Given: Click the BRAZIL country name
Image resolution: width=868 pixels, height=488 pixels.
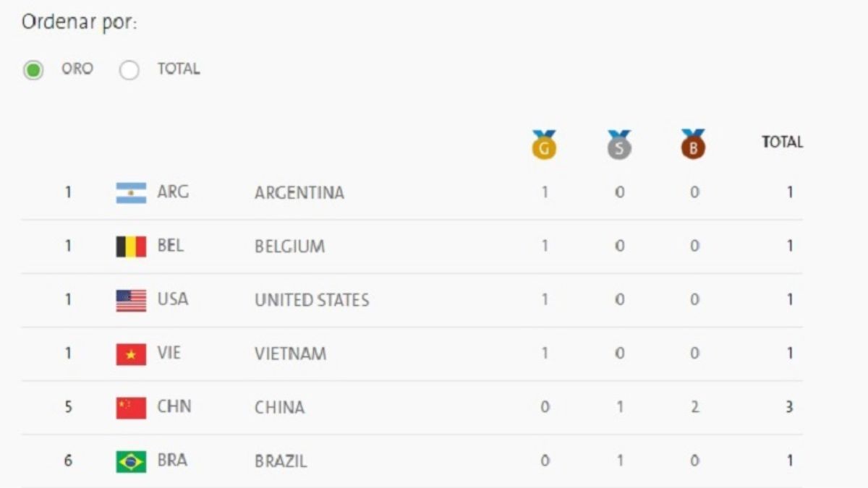Looking at the screenshot, I should tap(281, 461).
